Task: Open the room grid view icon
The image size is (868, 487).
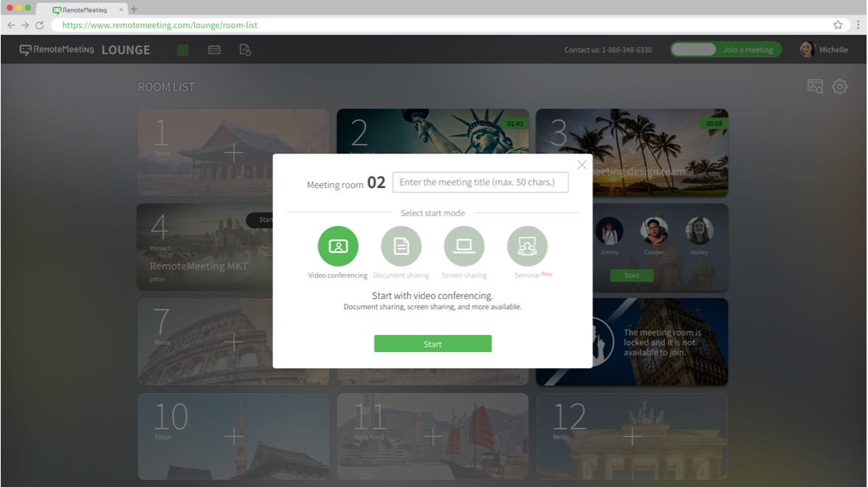Action: [183, 50]
